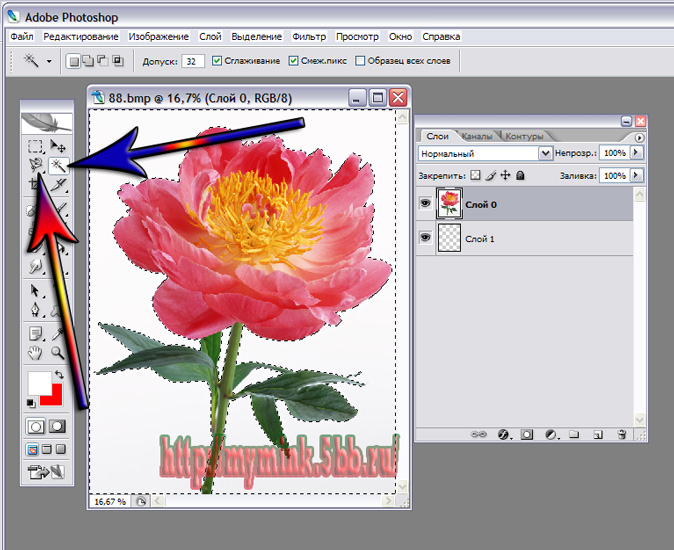Hide Слой 1 with eye icon
Screen dimensions: 674x550
[x=426, y=237]
